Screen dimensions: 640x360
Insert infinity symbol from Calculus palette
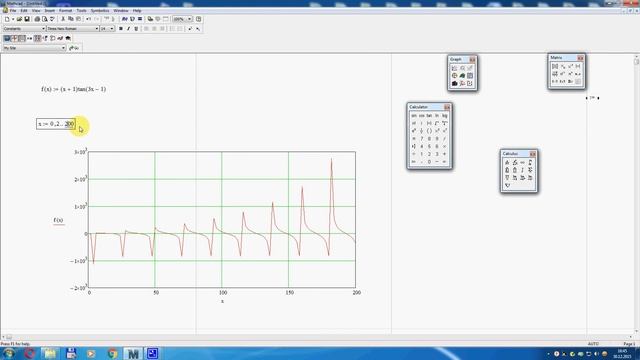click(x=522, y=162)
